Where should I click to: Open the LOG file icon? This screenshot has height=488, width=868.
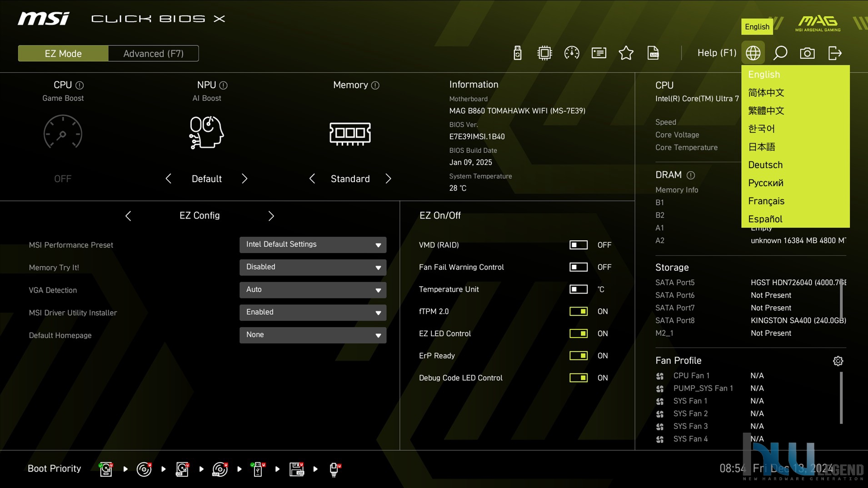click(x=653, y=53)
